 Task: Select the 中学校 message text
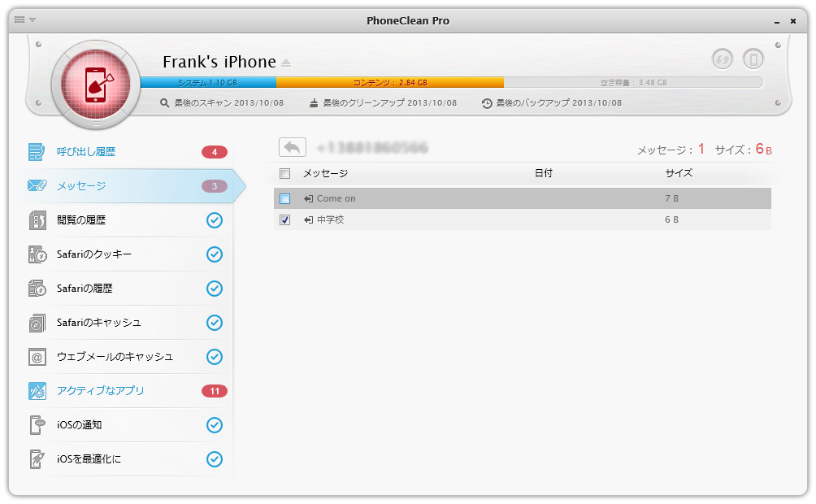point(331,219)
